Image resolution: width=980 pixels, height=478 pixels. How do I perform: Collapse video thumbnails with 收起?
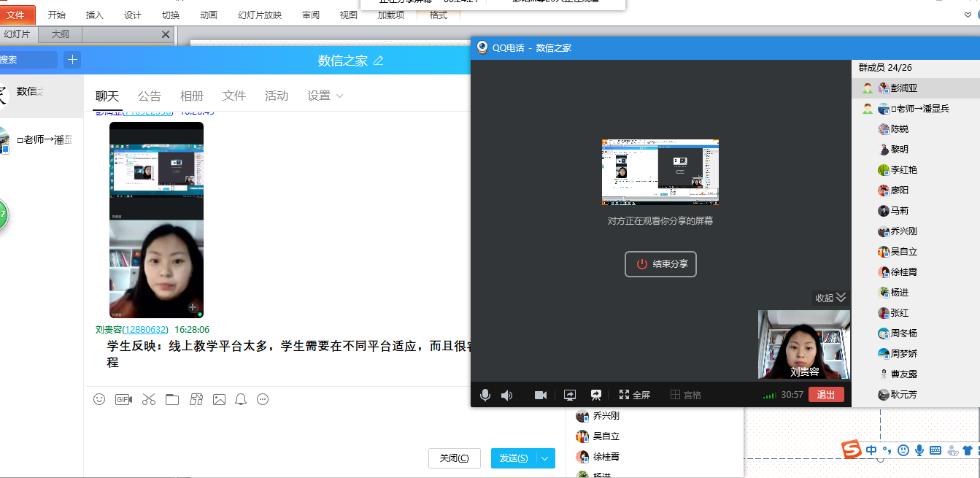click(830, 298)
